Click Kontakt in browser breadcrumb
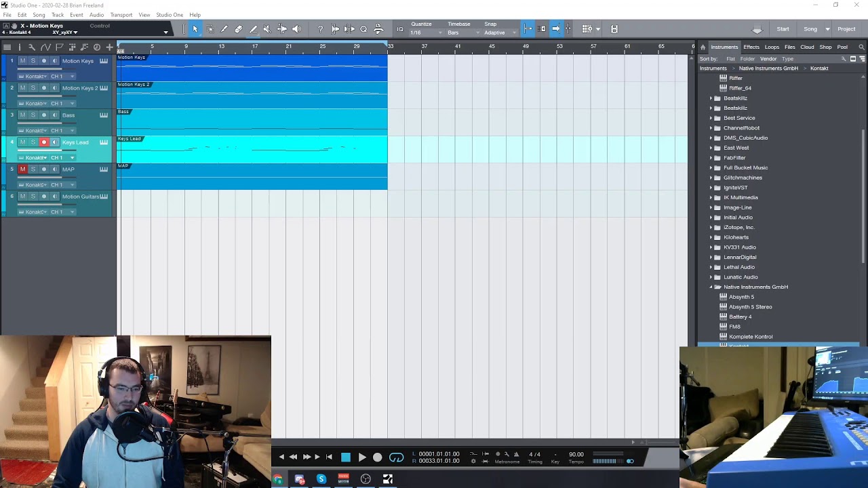 [819, 68]
